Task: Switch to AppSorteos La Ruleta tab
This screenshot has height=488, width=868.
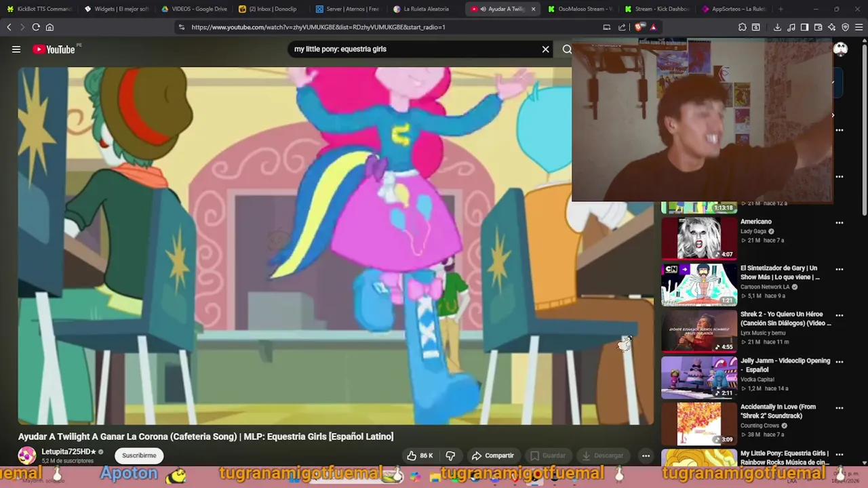Action: [734, 9]
